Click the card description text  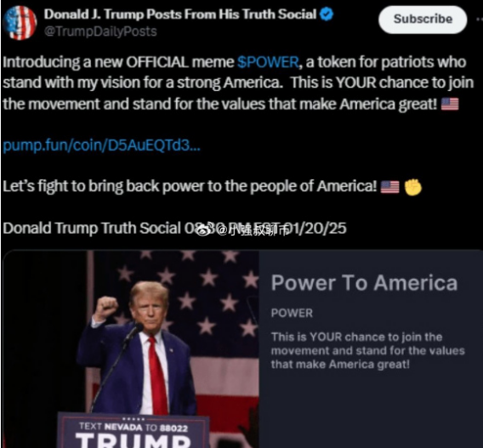368,351
